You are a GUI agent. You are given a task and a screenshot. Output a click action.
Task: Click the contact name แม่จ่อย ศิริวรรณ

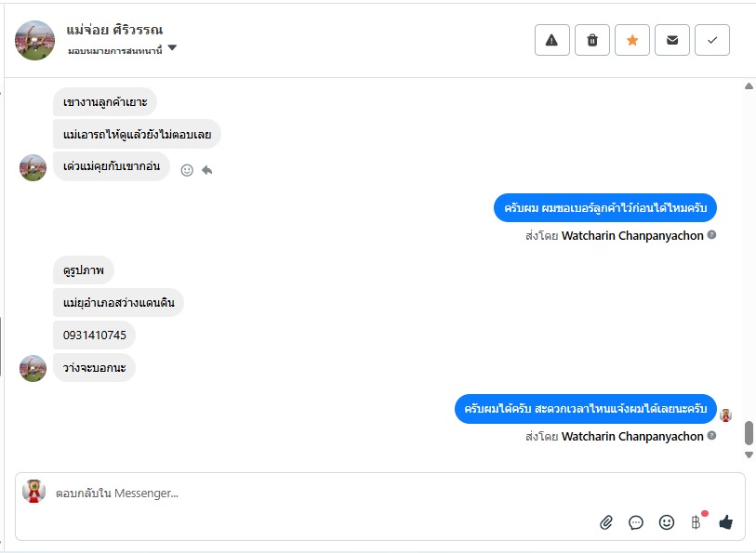point(115,31)
